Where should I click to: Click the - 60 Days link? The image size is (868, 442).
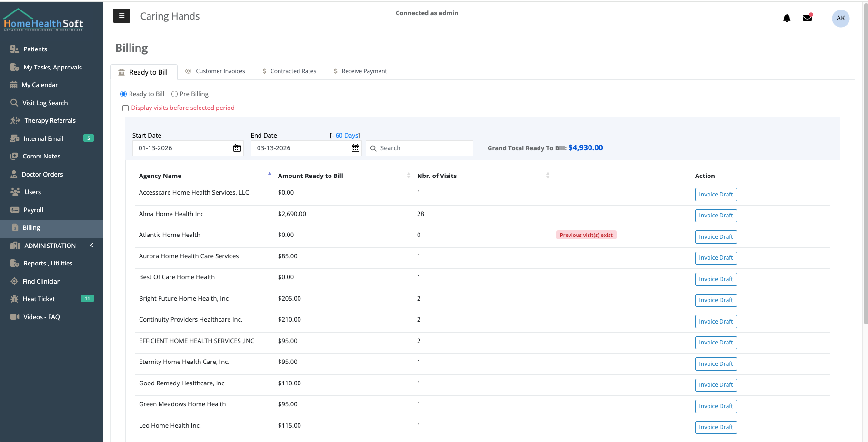click(x=346, y=135)
